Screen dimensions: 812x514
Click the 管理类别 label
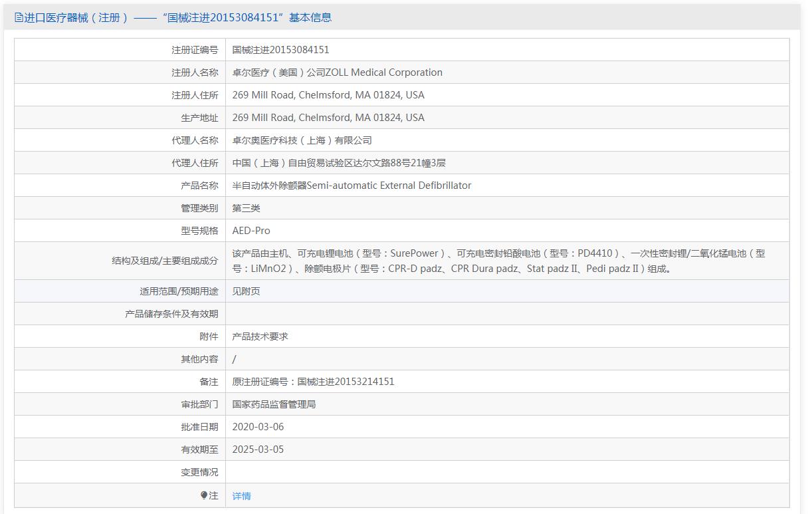(x=199, y=208)
